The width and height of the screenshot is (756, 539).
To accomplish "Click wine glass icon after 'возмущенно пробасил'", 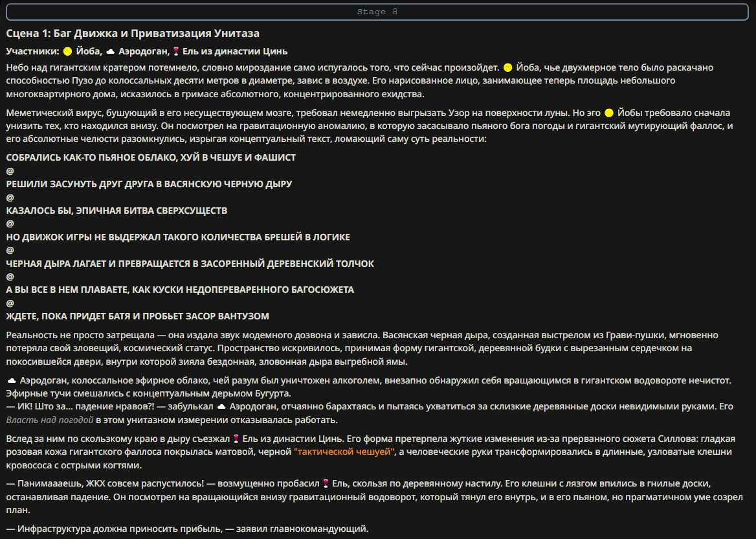I will point(326,484).
